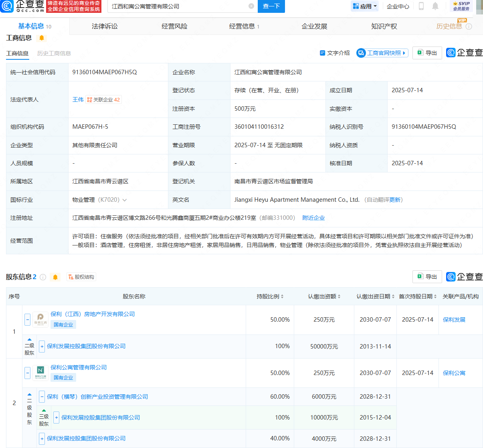Switch to 经营信息 tab
This screenshot has height=448, width=483.
click(244, 26)
